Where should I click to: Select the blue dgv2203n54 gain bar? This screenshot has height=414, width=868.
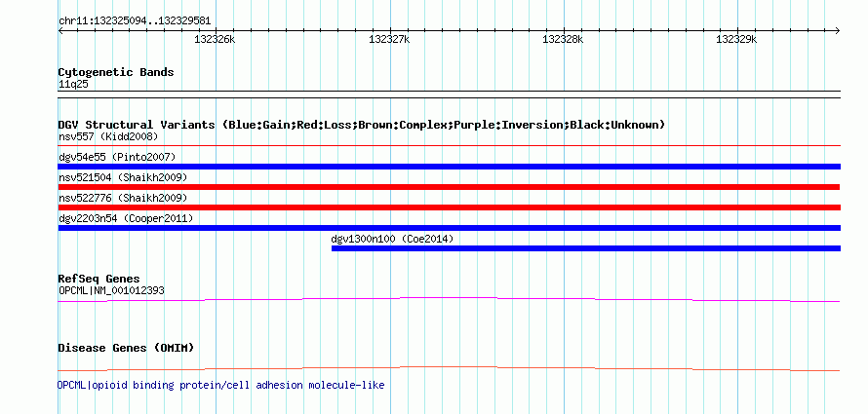449,228
